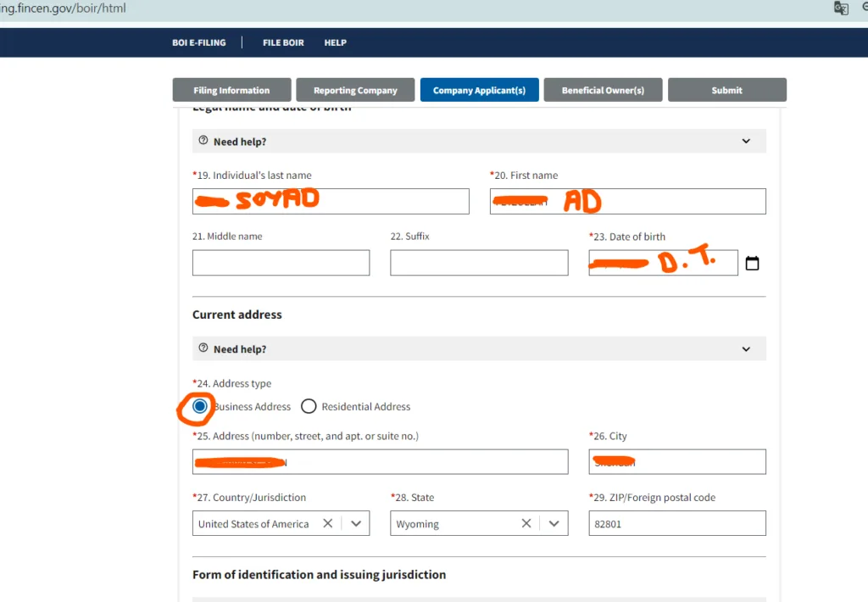The height and width of the screenshot is (602, 868).
Task: Click the help icon above the last name field
Action: [x=203, y=141]
